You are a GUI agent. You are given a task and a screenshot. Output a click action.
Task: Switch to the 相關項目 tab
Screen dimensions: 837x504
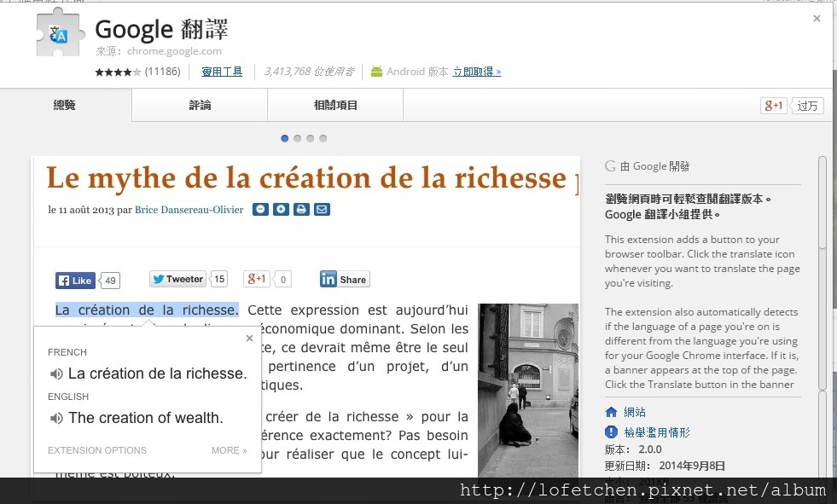(x=335, y=105)
